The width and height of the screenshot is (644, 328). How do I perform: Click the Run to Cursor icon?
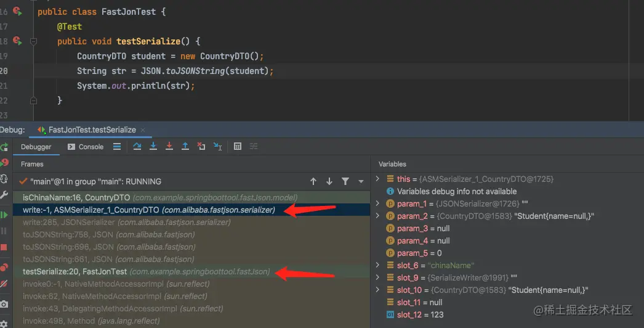tap(218, 147)
